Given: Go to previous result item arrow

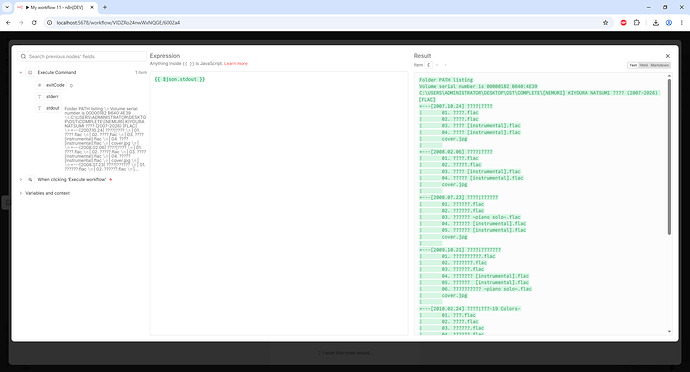Looking at the screenshot, I should (437, 65).
